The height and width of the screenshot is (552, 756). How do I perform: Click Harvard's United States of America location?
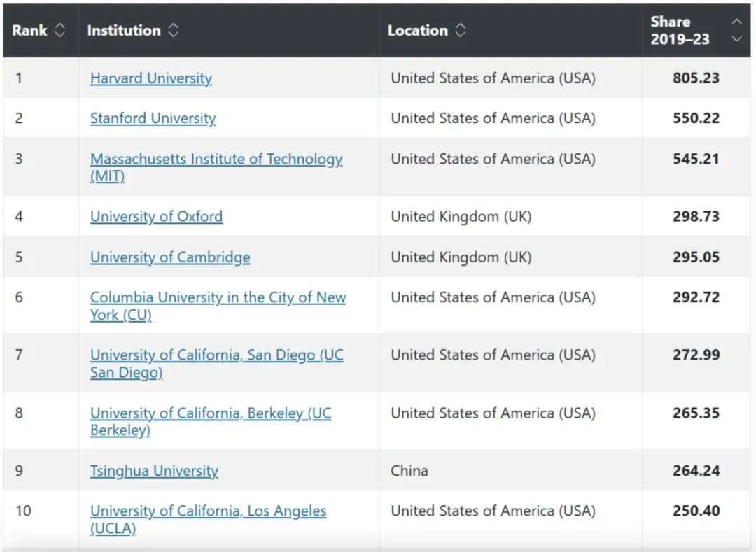[x=493, y=78]
